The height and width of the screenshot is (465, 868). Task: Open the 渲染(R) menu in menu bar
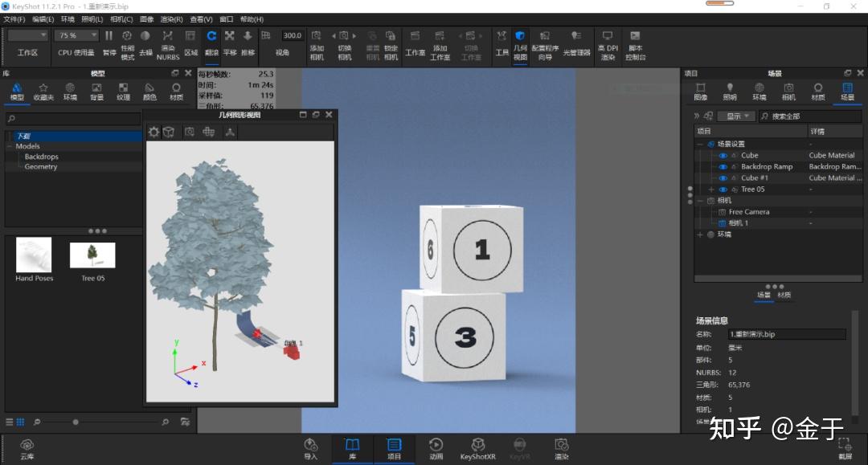click(171, 19)
